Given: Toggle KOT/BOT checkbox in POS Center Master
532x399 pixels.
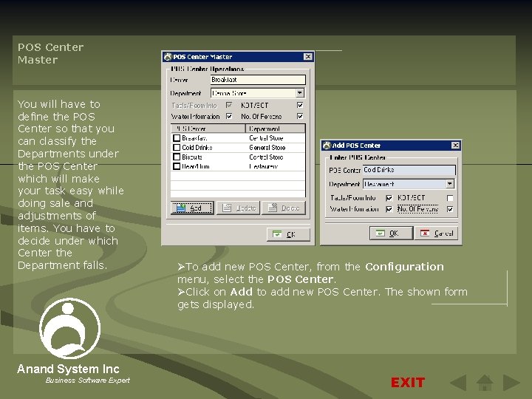Looking at the screenshot, I should coord(300,105).
